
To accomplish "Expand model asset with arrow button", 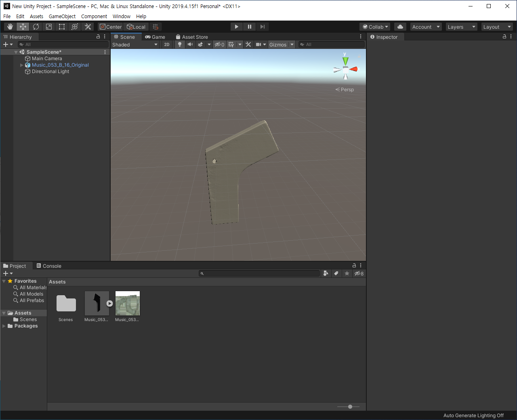I will 110,303.
